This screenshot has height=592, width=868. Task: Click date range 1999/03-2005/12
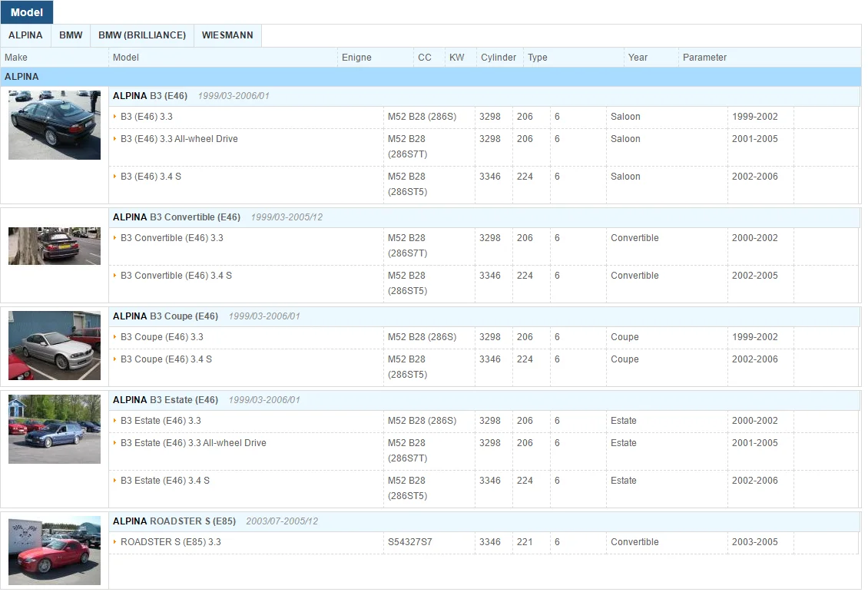pos(287,217)
